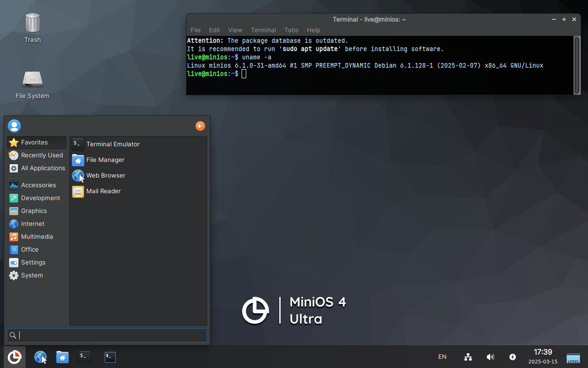Open file manager from taskbar launcher

[62, 357]
